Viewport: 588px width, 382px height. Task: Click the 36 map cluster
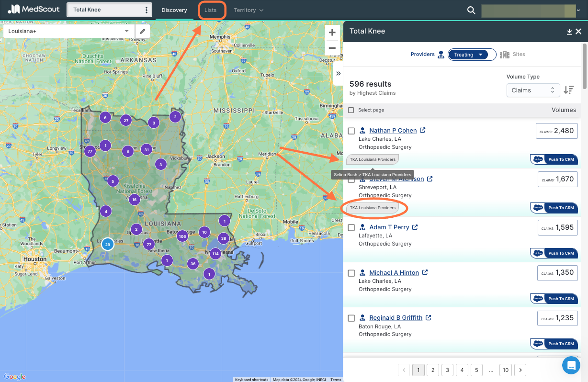coord(193,264)
